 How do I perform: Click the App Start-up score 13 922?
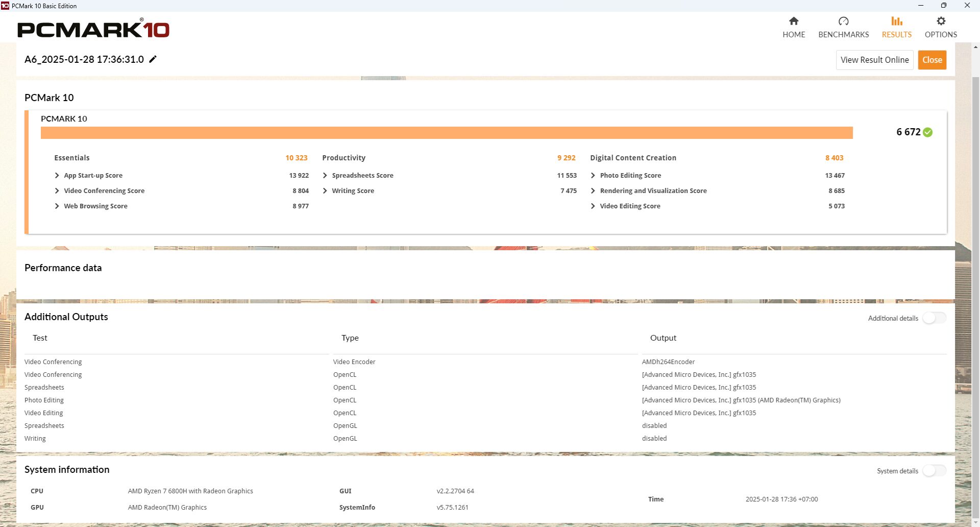pos(299,175)
